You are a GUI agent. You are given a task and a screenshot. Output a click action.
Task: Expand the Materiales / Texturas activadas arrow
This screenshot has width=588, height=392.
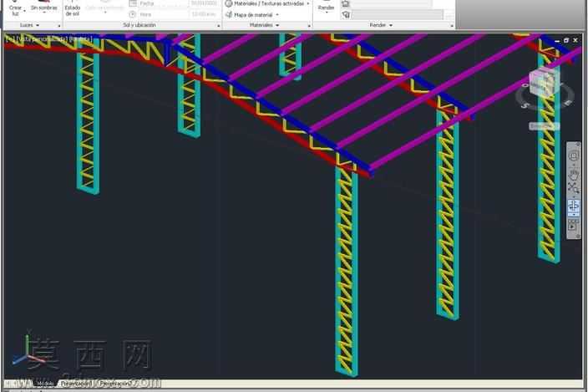pyautogui.click(x=308, y=3)
